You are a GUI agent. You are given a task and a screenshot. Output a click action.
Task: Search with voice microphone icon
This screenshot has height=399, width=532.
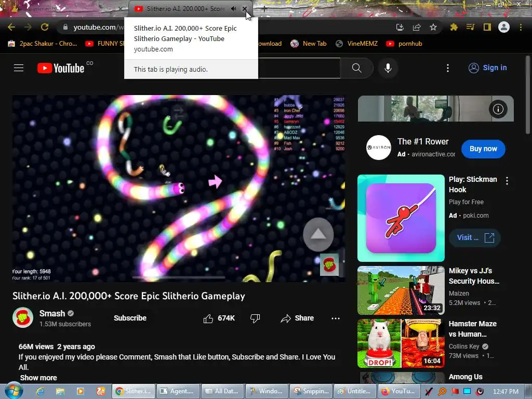388,68
